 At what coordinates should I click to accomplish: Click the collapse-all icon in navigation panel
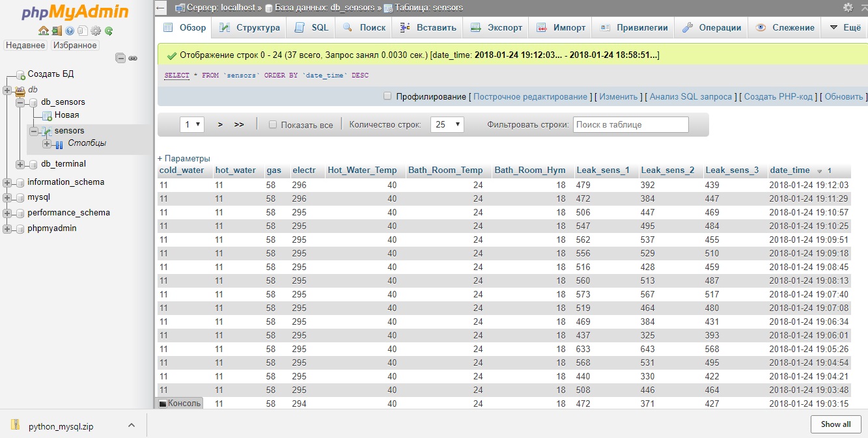point(120,58)
